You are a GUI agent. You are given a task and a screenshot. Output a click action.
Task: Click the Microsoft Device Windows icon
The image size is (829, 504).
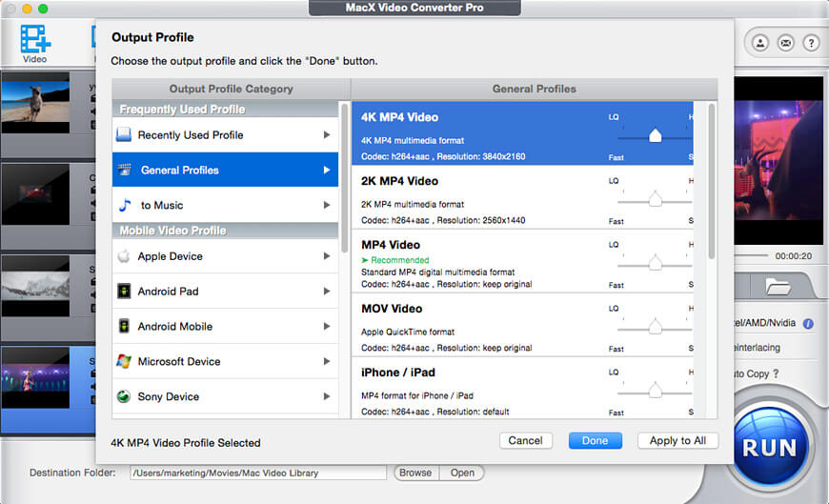click(123, 361)
